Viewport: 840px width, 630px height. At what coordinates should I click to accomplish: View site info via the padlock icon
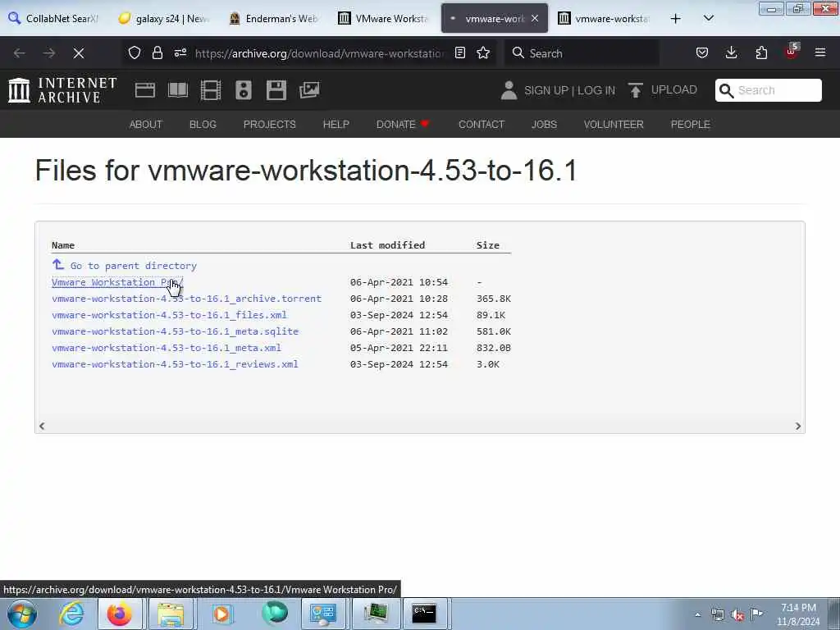tap(157, 52)
